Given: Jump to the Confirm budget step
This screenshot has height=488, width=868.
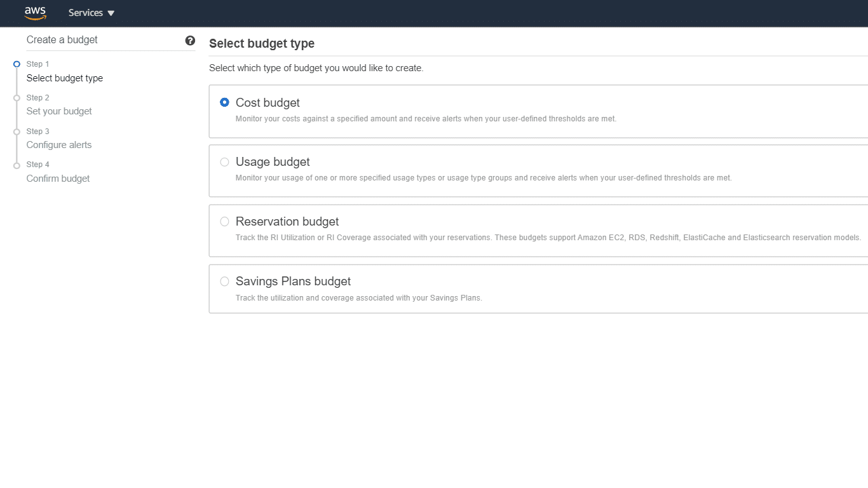Looking at the screenshot, I should click(x=58, y=179).
